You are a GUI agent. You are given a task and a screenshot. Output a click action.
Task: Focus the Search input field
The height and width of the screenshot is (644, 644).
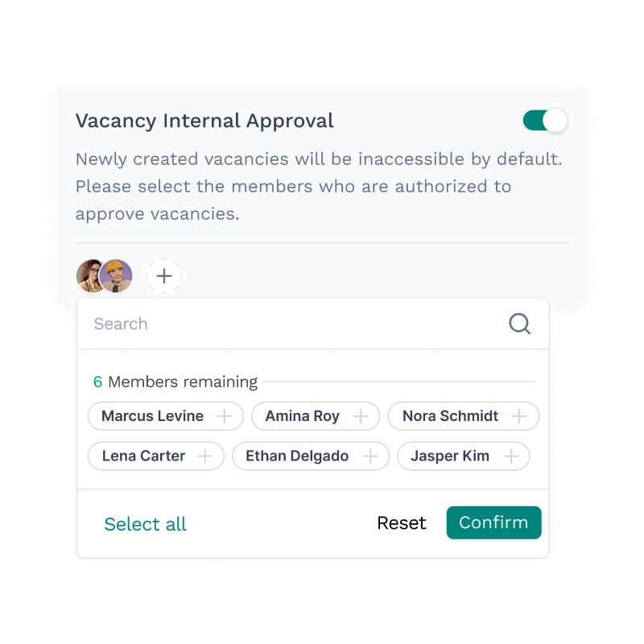coord(290,324)
